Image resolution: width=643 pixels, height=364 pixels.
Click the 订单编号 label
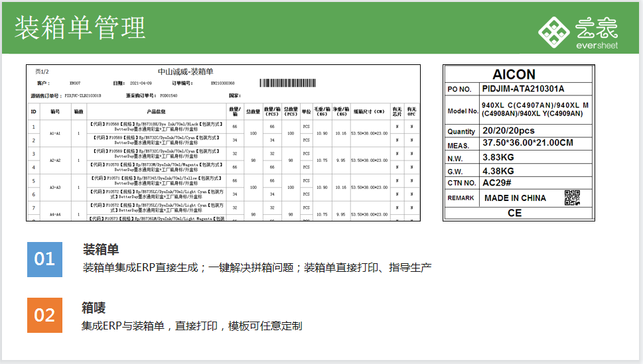(182, 84)
